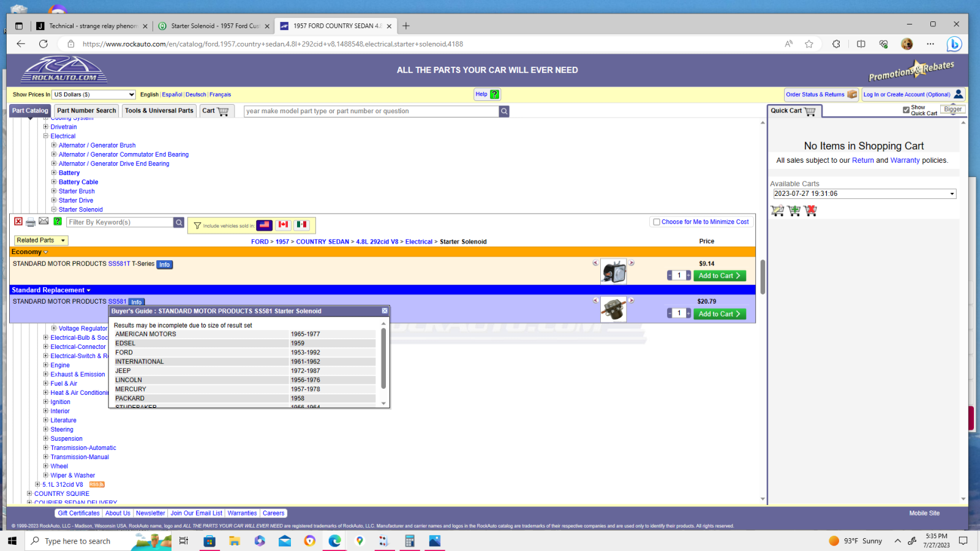Viewport: 980px width, 551px height.
Task: Expand the Suspension tree node
Action: (x=45, y=438)
